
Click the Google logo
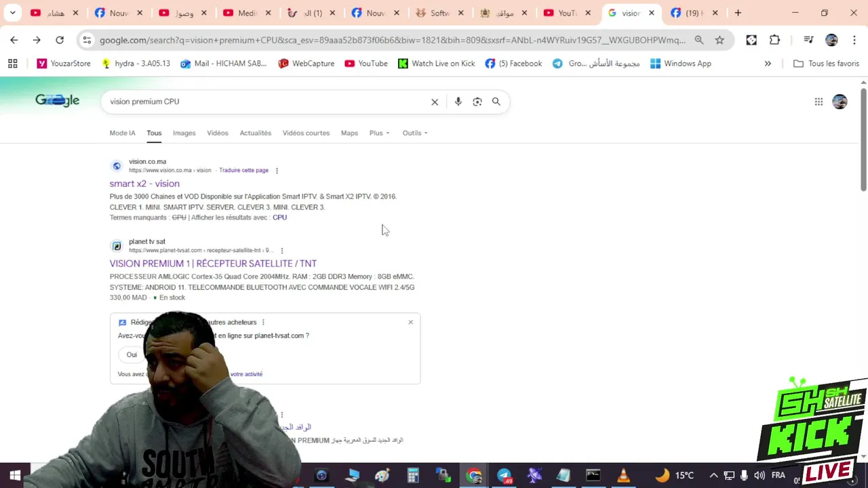tap(58, 100)
